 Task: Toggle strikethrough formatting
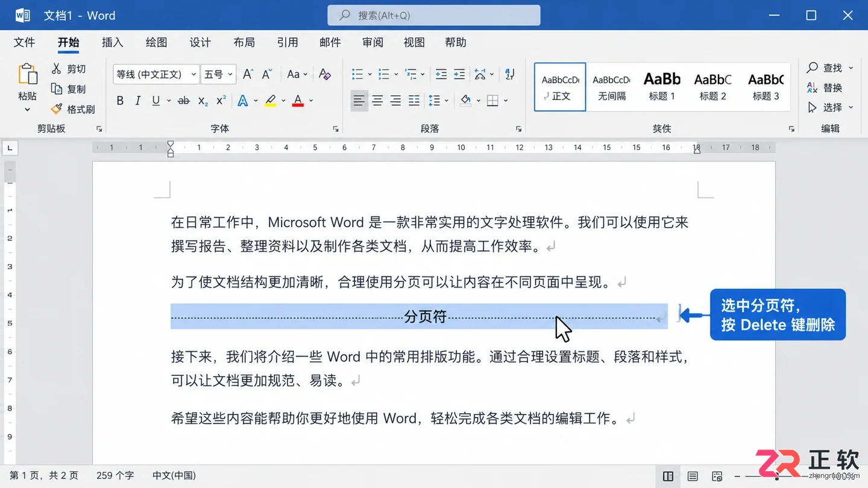184,101
